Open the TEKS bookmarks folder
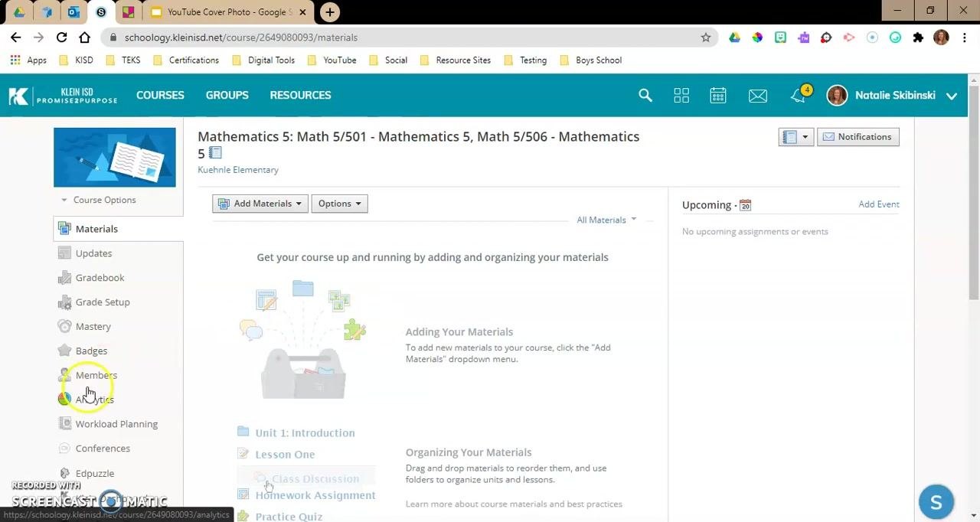This screenshot has width=980, height=522. point(123,60)
